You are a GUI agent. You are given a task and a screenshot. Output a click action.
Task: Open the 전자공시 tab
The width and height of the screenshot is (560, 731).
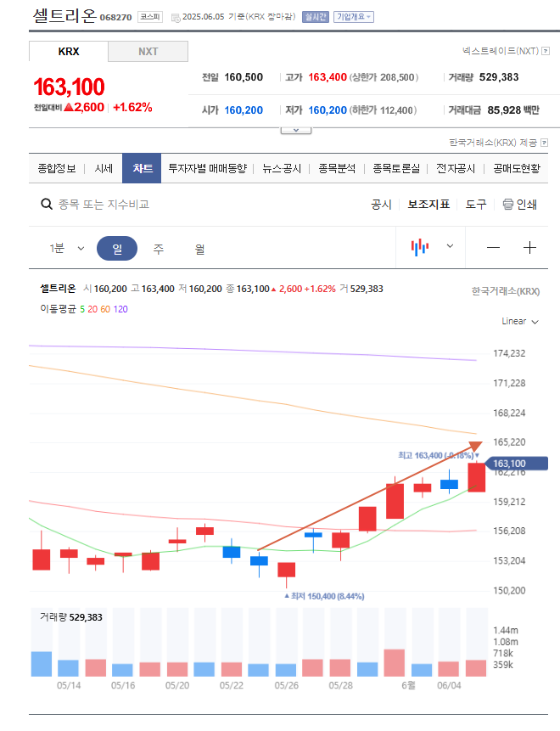455,168
